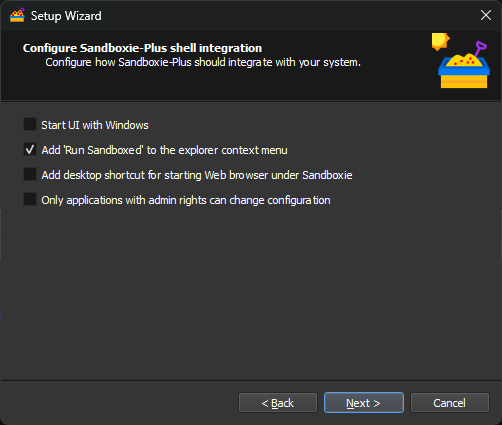Click the 'Add desktop shortcut' option label text
This screenshot has height=425, width=502.
197,175
